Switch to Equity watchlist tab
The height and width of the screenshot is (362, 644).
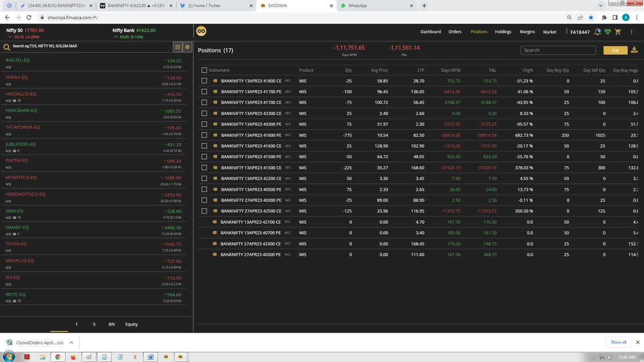(131, 324)
